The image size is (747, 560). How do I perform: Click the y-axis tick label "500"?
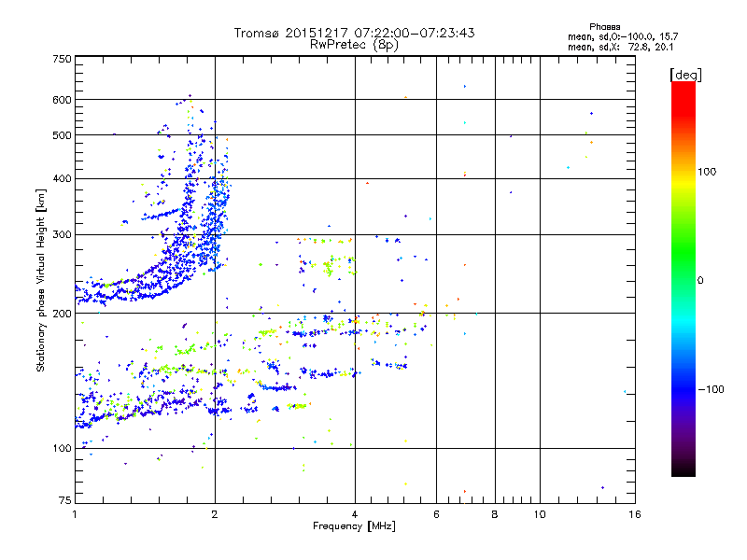(62, 135)
